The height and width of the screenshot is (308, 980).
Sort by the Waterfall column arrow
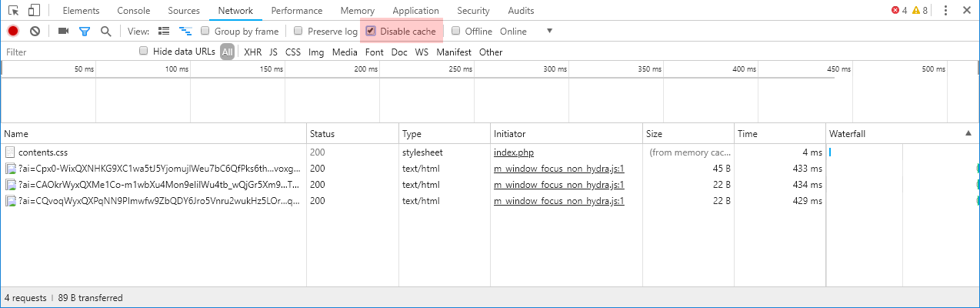pos(967,134)
